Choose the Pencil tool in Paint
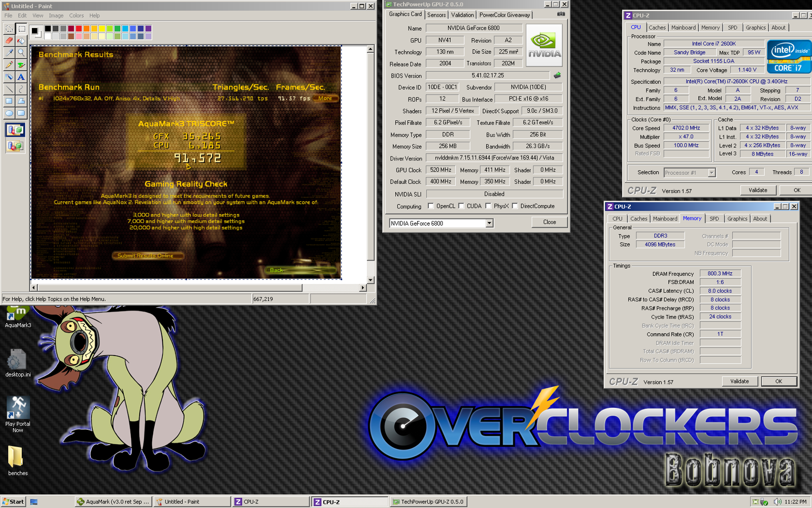Image resolution: width=812 pixels, height=508 pixels. [x=9, y=65]
